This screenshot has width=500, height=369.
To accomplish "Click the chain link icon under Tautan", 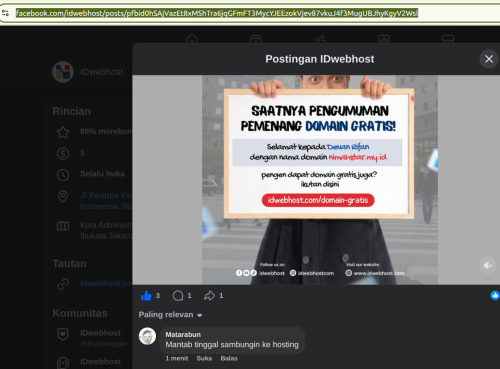I will pos(63,284).
